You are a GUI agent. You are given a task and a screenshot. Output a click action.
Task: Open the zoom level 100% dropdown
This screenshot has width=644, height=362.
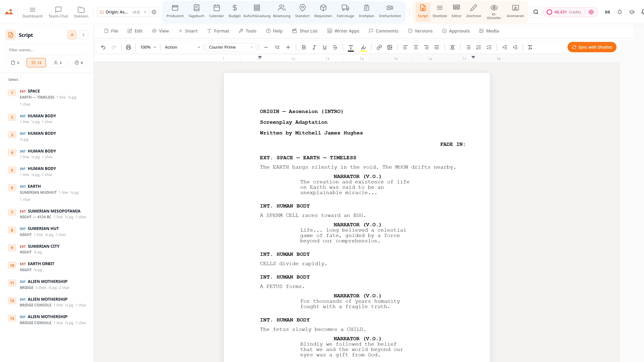tap(148, 47)
